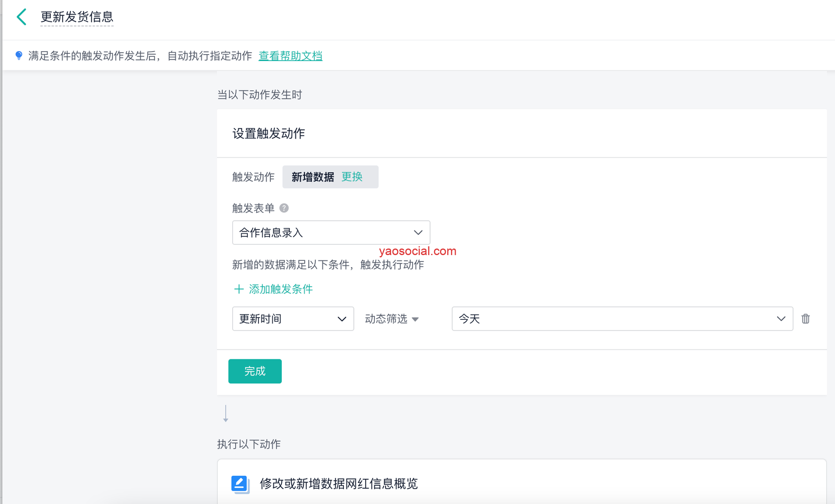Click the downward flow arrow below 完成
835x504 pixels.
coord(225,413)
